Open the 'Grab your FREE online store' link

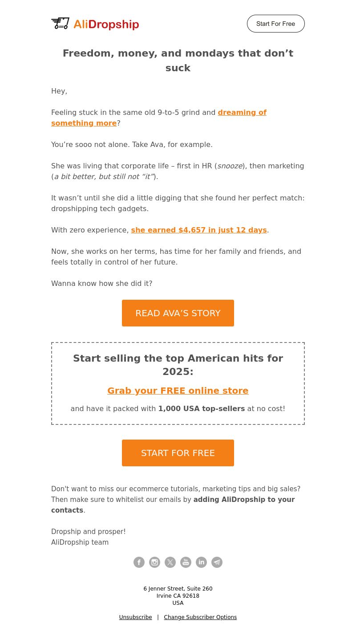178,391
